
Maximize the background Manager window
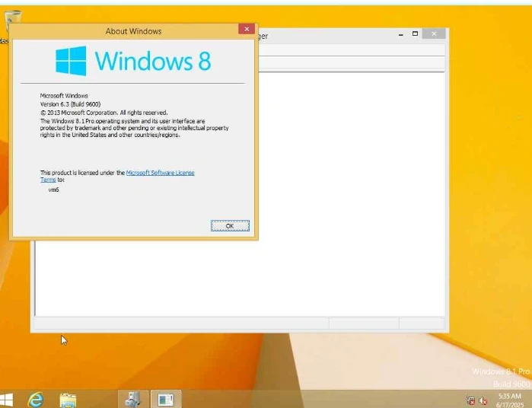coord(415,33)
